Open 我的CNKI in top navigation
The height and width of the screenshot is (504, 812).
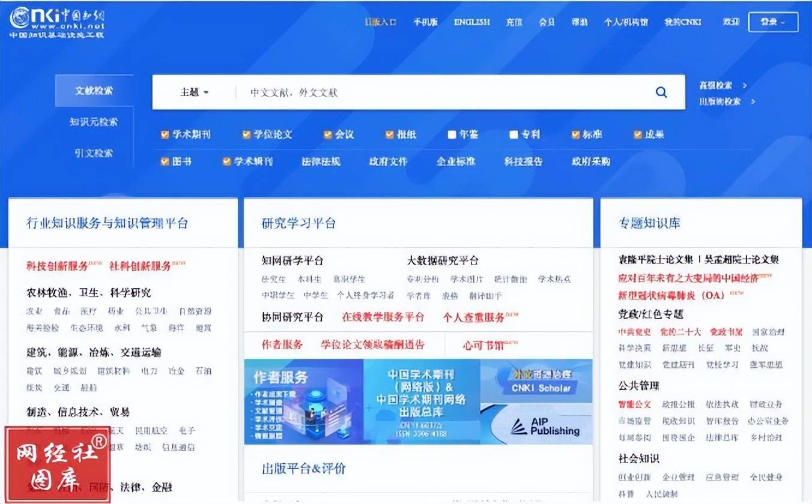[x=683, y=22]
